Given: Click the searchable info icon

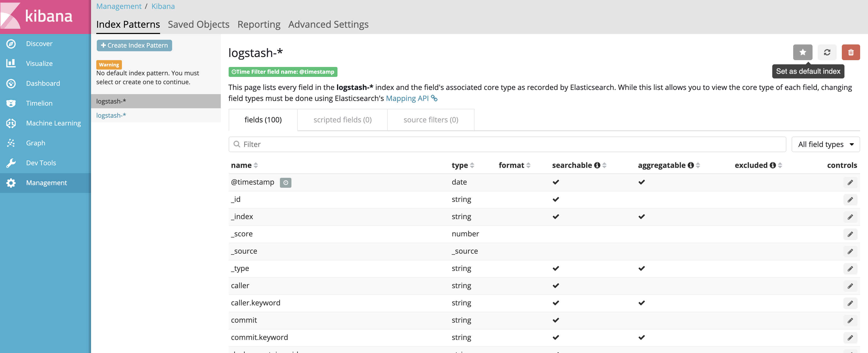Looking at the screenshot, I should pyautogui.click(x=597, y=165).
